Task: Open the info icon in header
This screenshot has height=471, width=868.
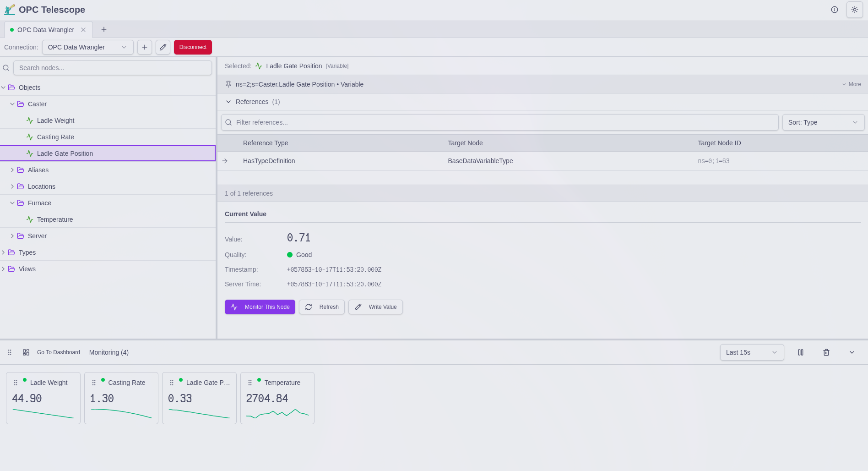Action: coord(834,10)
